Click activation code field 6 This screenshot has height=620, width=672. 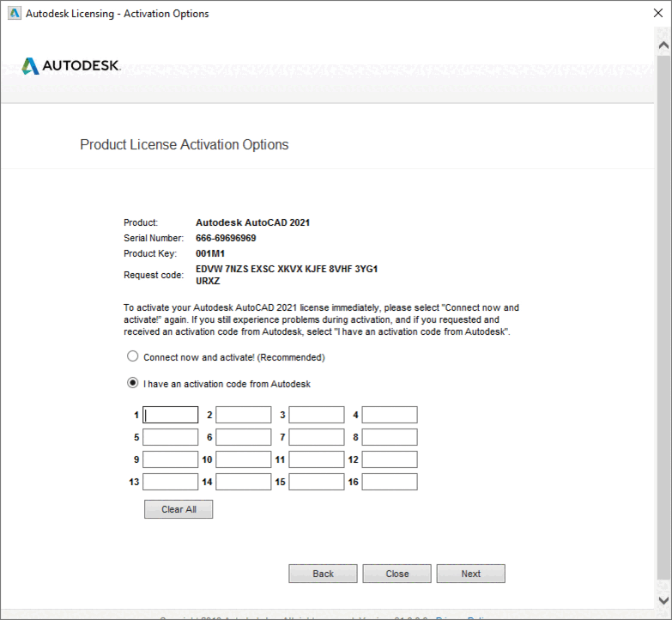pyautogui.click(x=244, y=437)
